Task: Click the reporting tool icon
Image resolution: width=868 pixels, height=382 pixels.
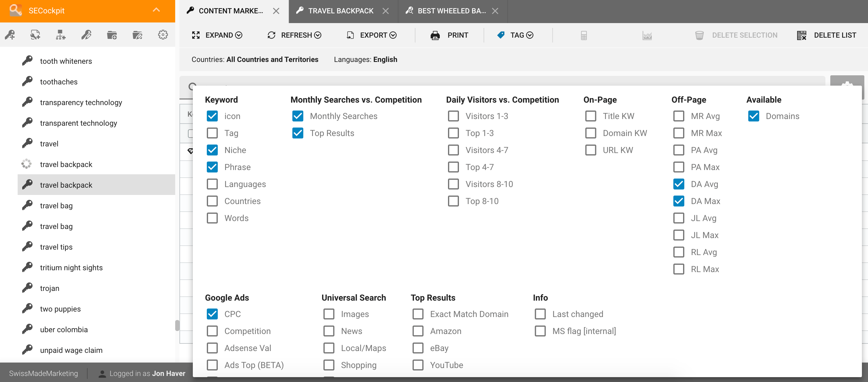Action: (647, 35)
